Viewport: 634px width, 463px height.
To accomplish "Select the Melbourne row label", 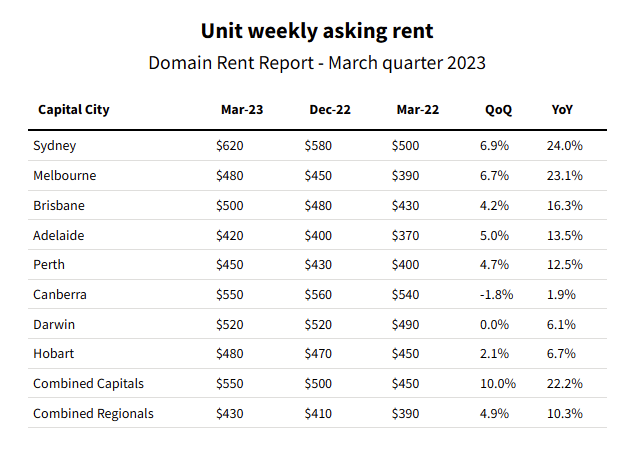I will click(65, 176).
